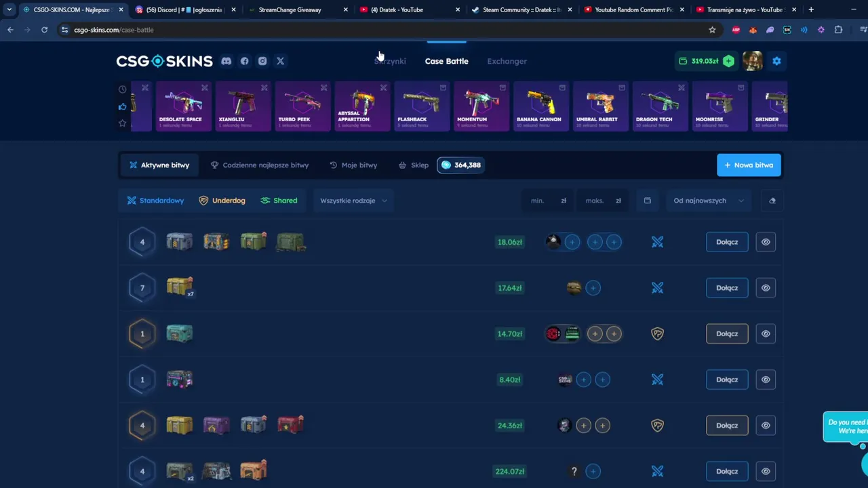868x488 pixels.
Task: Join the 224.07zł battle with Dołącz
Action: pyautogui.click(x=727, y=471)
